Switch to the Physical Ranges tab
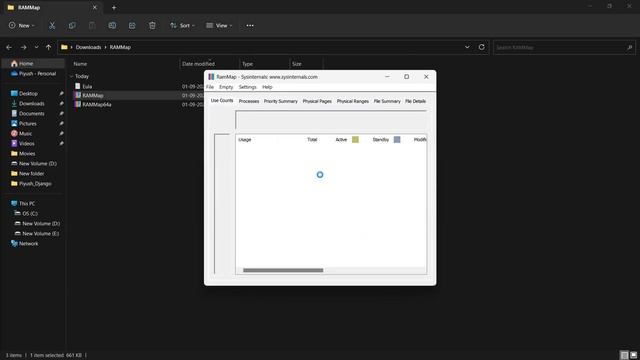Image resolution: width=640 pixels, height=360 pixels. [353, 101]
